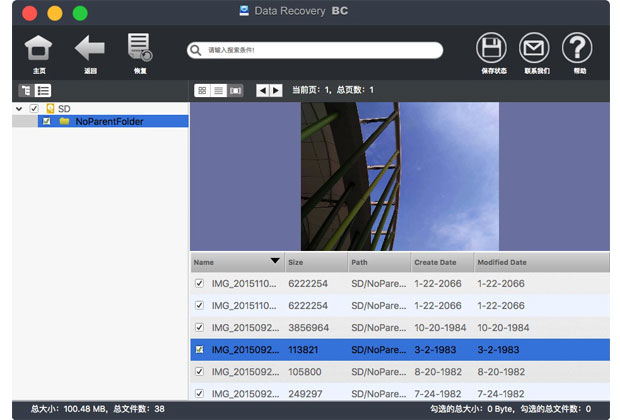620x420 pixels.
Task: Click the Recover (恢复) toolbar icon
Action: pyautogui.click(x=140, y=47)
